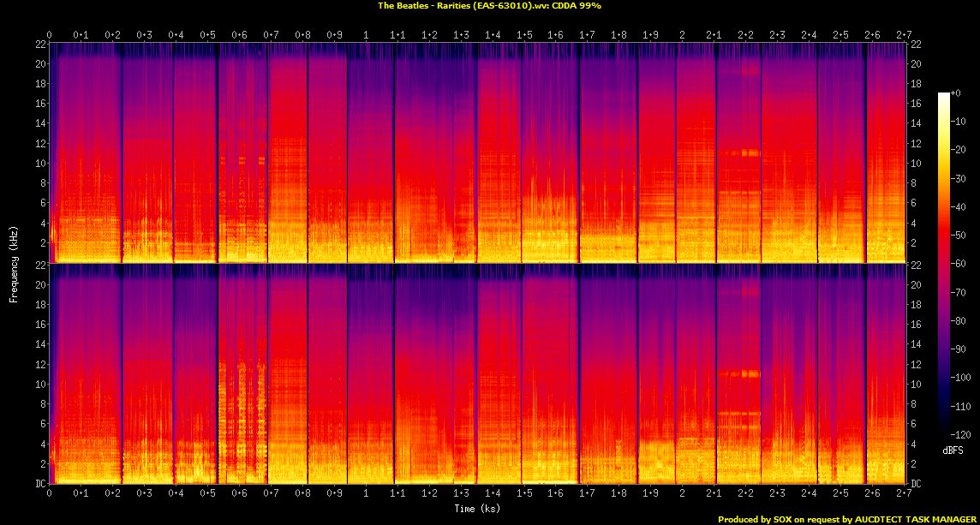Click the "1" tick on the bottom time axis
This screenshot has height=525, width=980.
(366, 494)
